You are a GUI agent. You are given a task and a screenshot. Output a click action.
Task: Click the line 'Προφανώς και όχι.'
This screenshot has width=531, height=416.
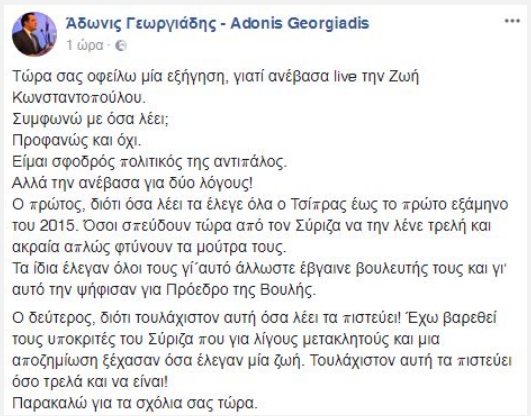(x=77, y=141)
